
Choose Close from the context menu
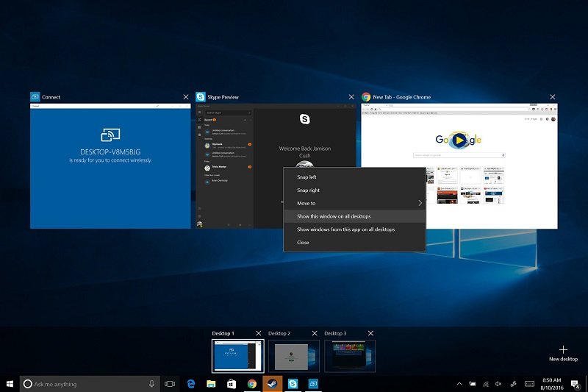click(354, 242)
